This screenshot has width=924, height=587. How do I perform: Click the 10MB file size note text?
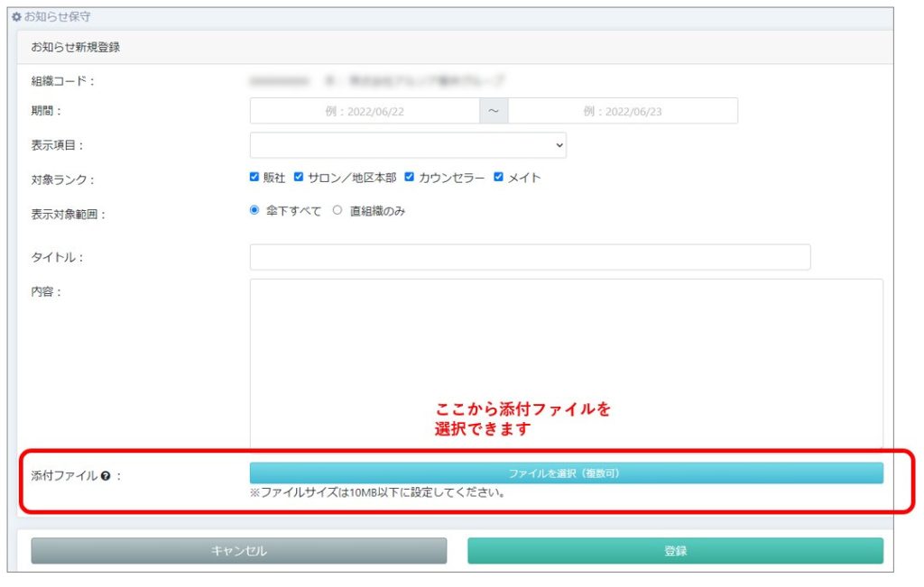[377, 493]
